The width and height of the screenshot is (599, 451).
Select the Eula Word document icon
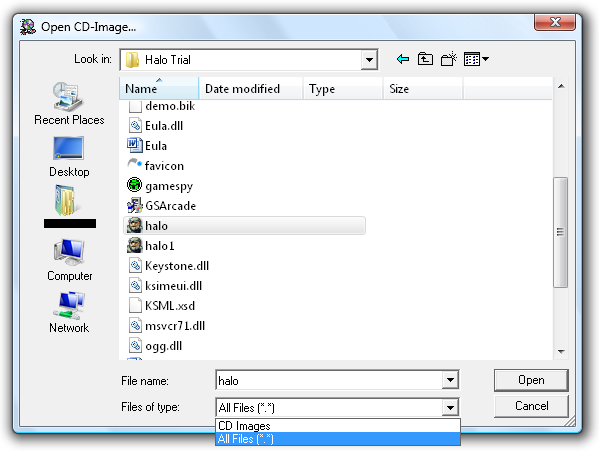point(134,145)
